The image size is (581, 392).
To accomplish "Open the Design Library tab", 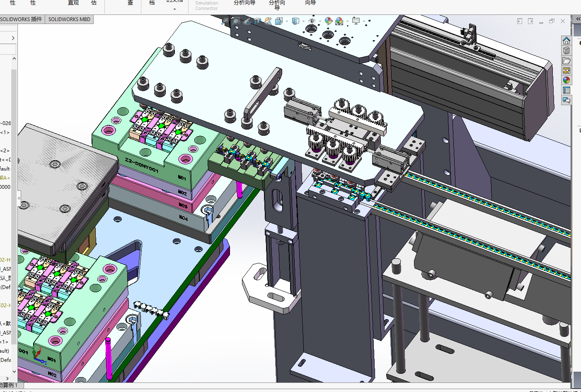I will (566, 51).
